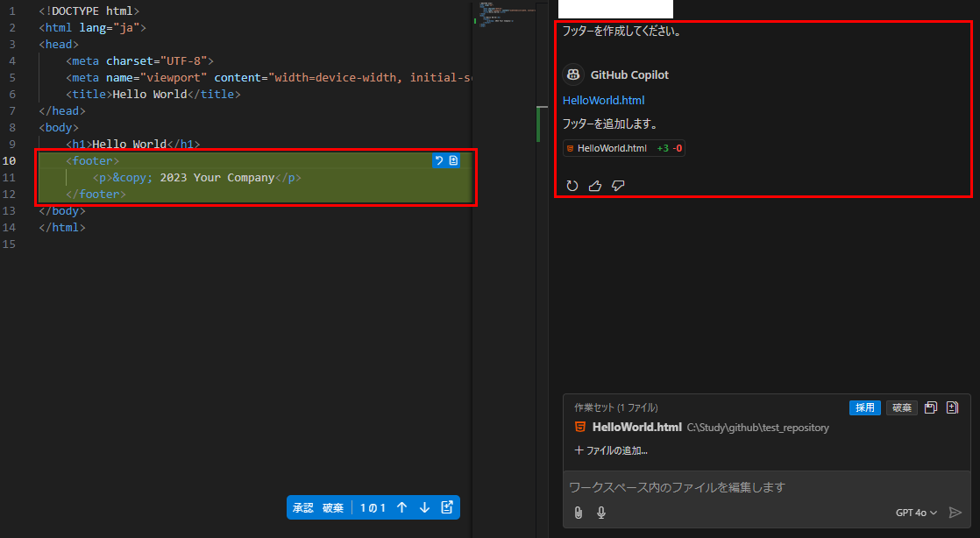
Task: Click the plus-minus document icon in working set
Action: (x=953, y=407)
